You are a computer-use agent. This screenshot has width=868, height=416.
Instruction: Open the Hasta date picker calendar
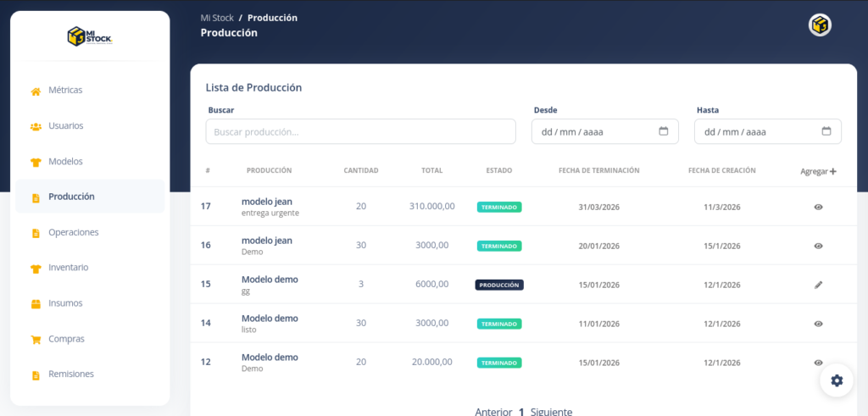coord(826,131)
